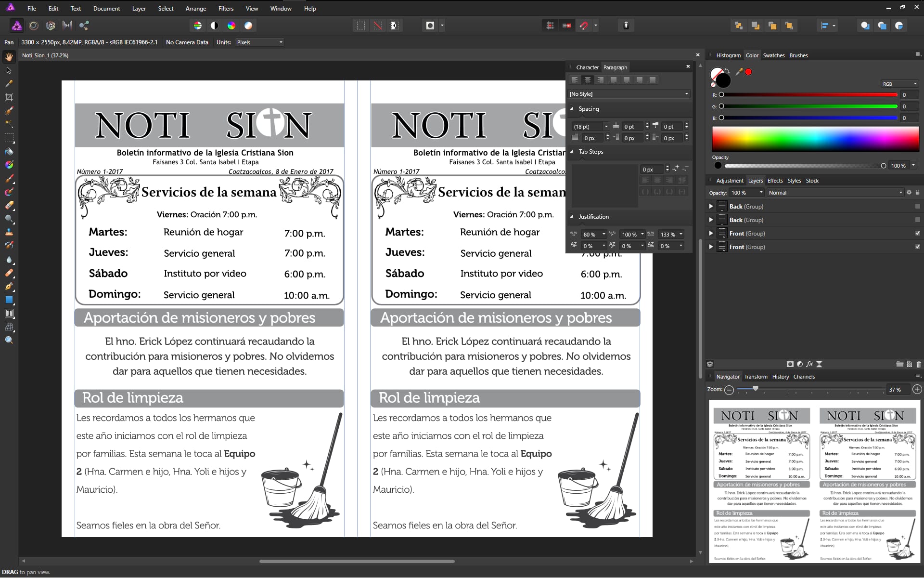The width and height of the screenshot is (924, 578).
Task: Set paragraph alignment to center
Action: coord(588,80)
